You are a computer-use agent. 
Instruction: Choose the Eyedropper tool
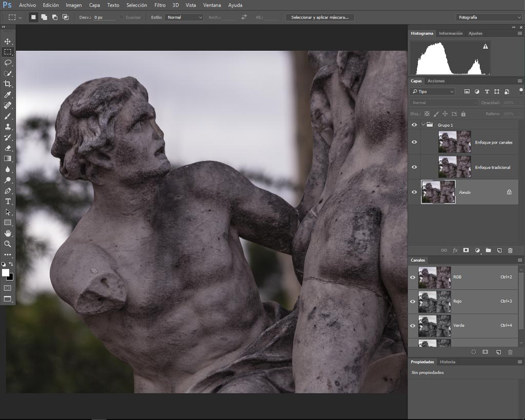click(x=7, y=95)
